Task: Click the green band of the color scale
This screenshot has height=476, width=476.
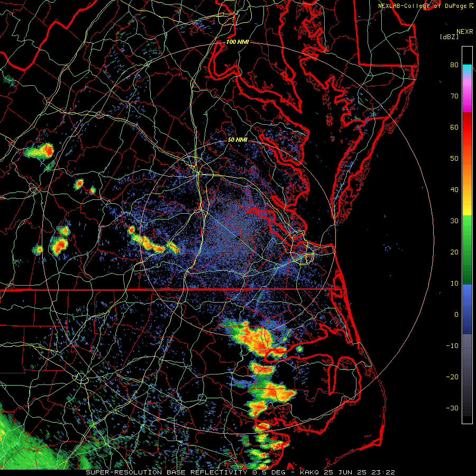Action: click(x=467, y=250)
